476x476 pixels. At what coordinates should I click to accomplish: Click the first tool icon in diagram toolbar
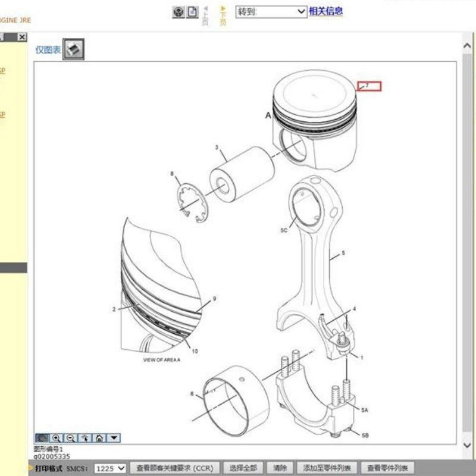point(42,438)
